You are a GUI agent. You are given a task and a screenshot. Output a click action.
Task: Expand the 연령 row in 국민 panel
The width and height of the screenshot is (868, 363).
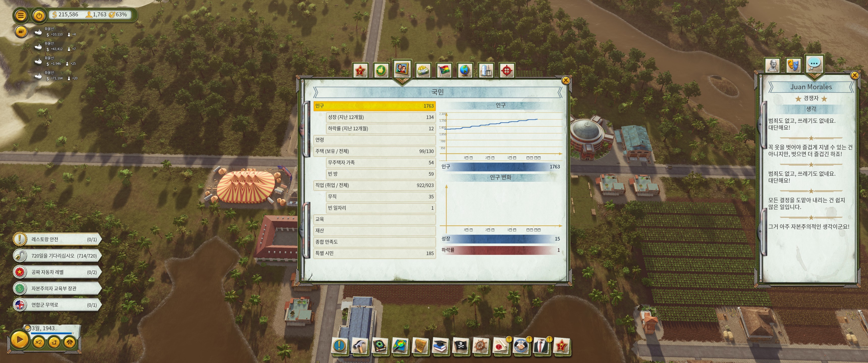374,140
